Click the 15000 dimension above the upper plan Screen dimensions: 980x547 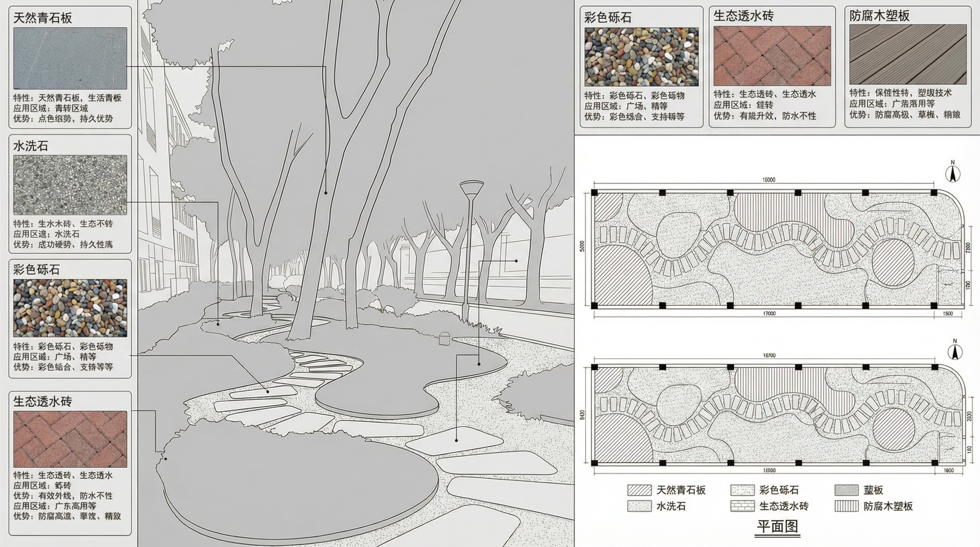(x=769, y=180)
